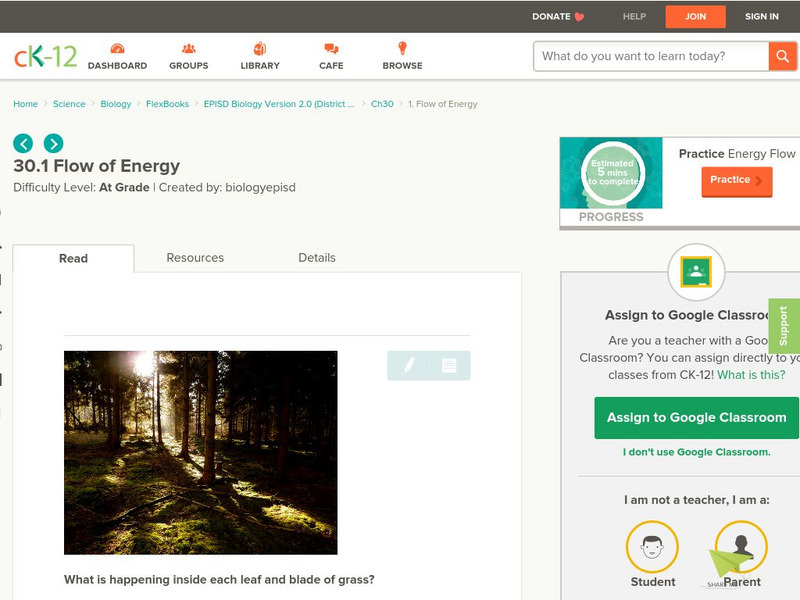Open the notes page tool

(x=449, y=365)
